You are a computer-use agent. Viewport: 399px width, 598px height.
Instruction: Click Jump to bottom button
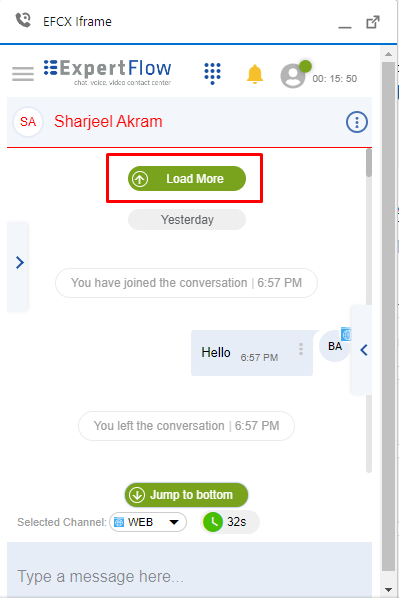pyautogui.click(x=186, y=495)
